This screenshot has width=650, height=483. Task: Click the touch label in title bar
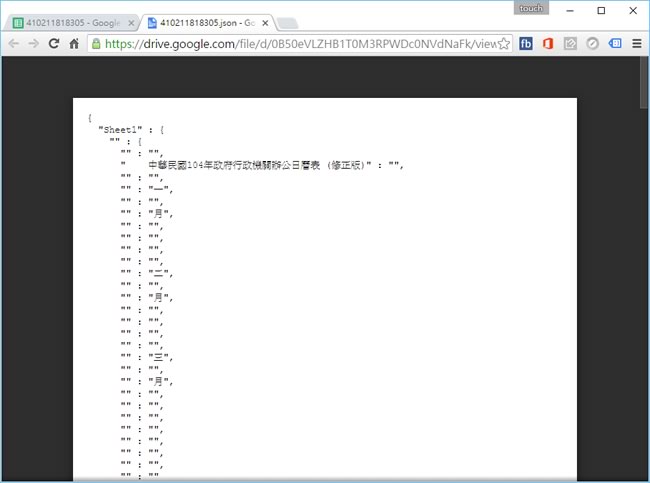[531, 8]
